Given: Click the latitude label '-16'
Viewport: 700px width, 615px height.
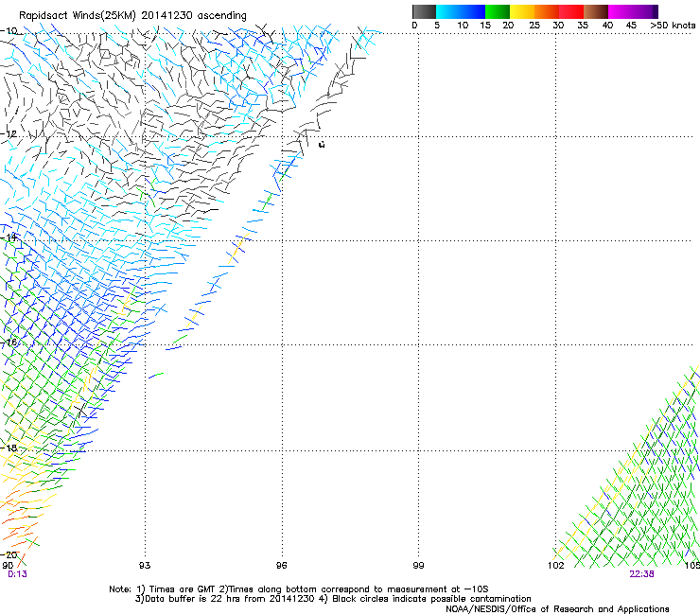Looking at the screenshot, I should [9, 343].
